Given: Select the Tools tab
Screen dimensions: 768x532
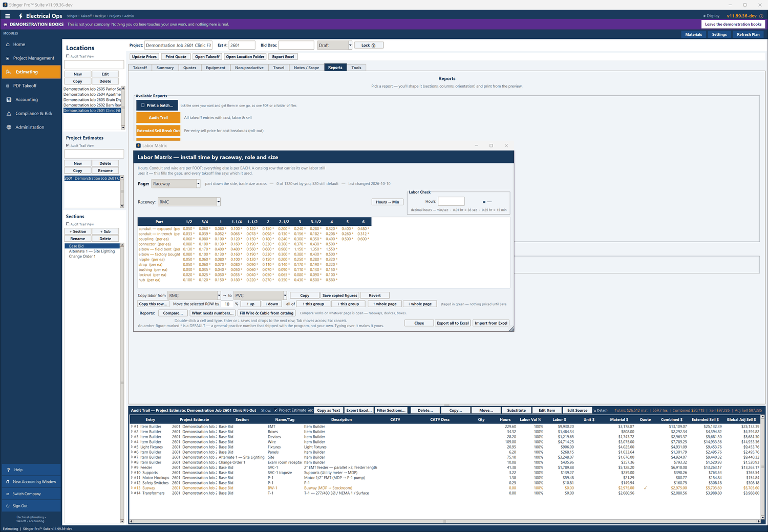Looking at the screenshot, I should pyautogui.click(x=356, y=68).
